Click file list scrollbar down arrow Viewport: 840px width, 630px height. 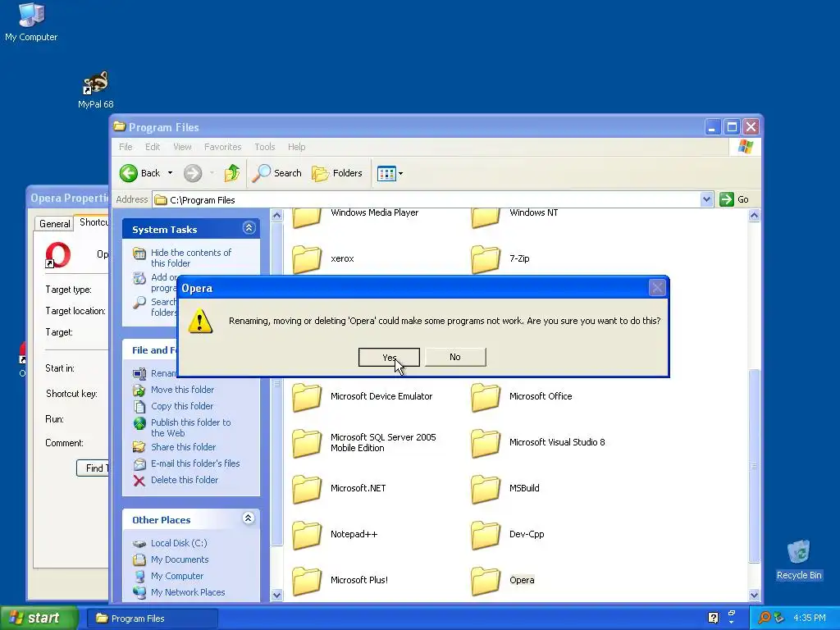[755, 595]
